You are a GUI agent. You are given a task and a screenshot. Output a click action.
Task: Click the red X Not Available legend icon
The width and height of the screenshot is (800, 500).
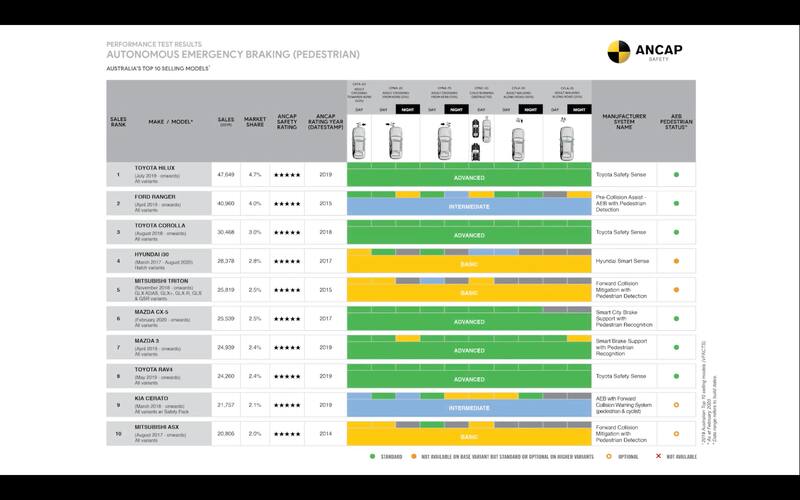(x=660, y=458)
